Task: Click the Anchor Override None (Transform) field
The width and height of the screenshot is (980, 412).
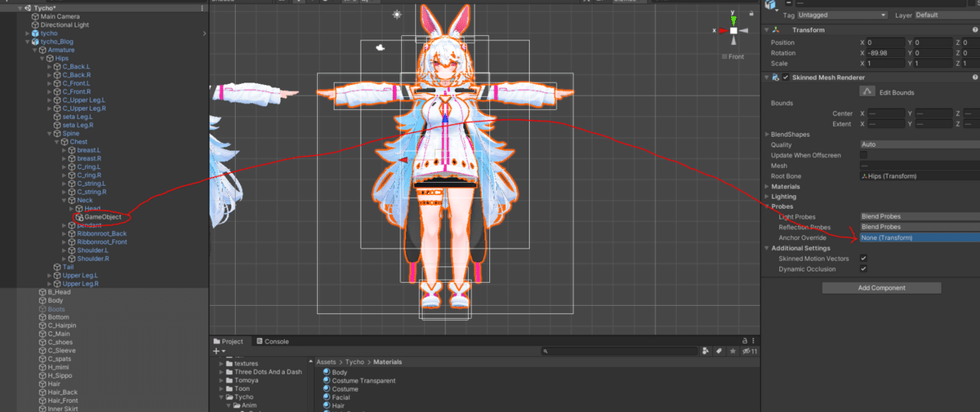Action: pos(919,237)
